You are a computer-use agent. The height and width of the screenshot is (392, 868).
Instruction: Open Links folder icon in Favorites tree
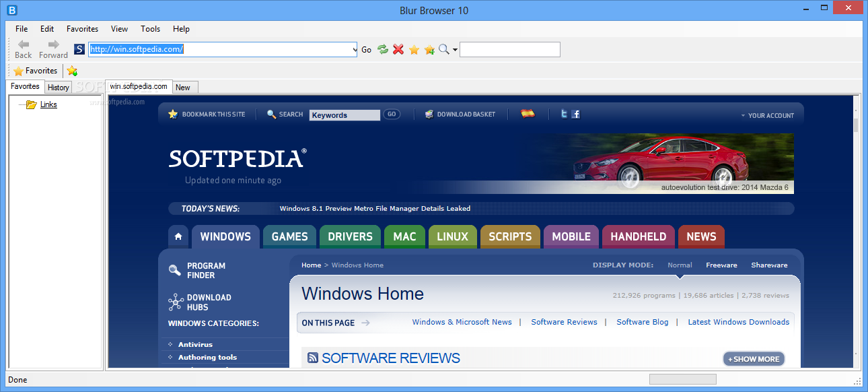(x=31, y=104)
